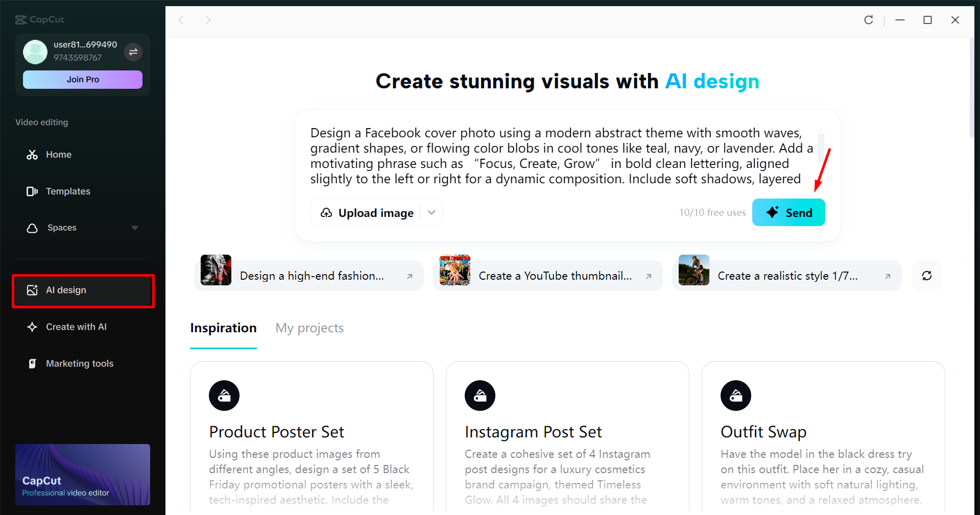
Task: Select the Templates icon in the sidebar
Action: 32,191
